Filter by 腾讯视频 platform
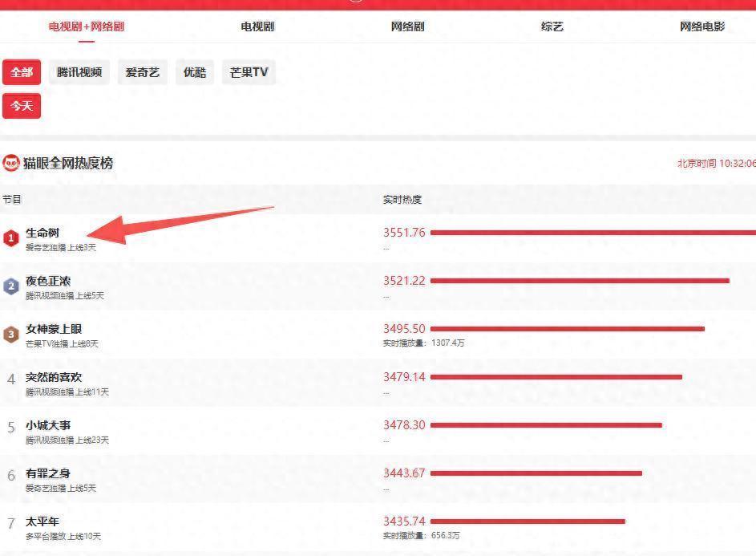 (x=79, y=72)
